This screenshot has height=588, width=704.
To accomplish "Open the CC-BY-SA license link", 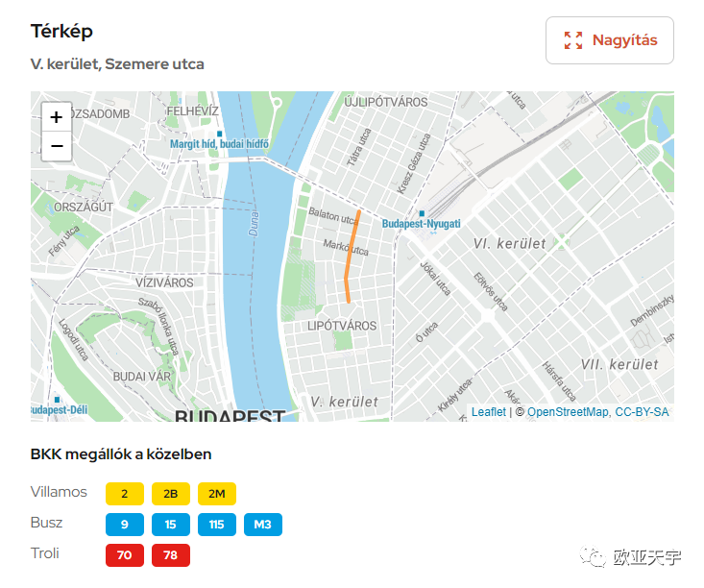I will click(x=642, y=412).
